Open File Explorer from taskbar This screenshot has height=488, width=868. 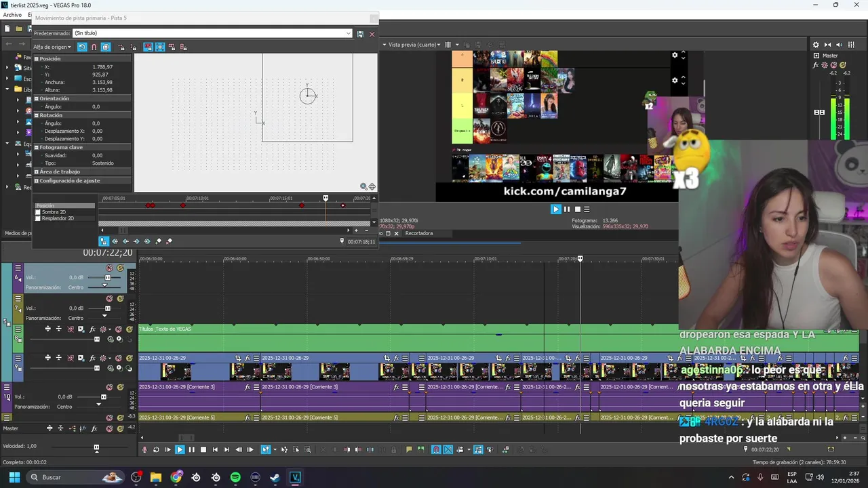pyautogui.click(x=156, y=477)
